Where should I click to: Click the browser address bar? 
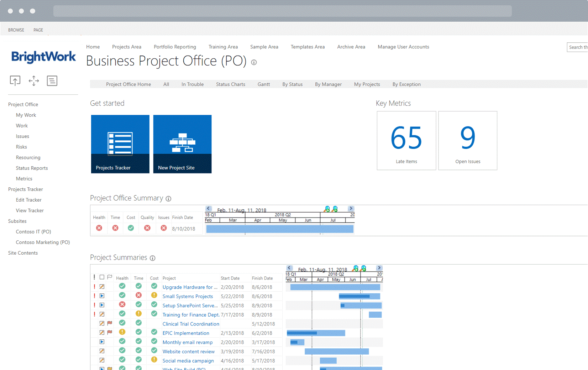point(283,11)
